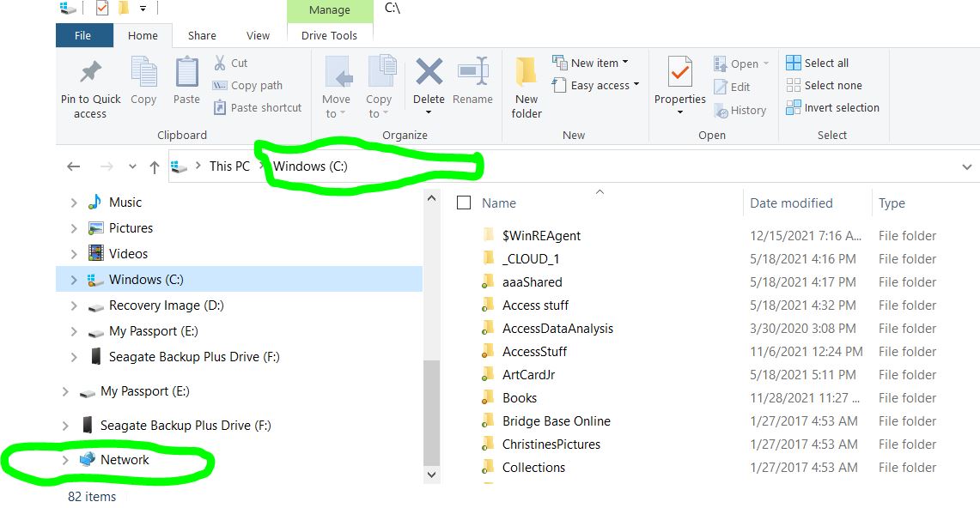Open the Easy access dropdown

point(595,86)
